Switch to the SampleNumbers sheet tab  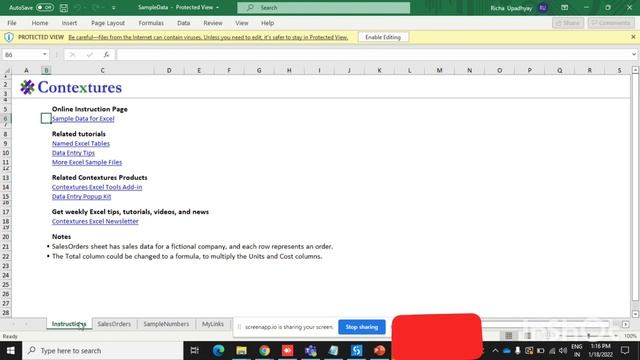pos(166,324)
